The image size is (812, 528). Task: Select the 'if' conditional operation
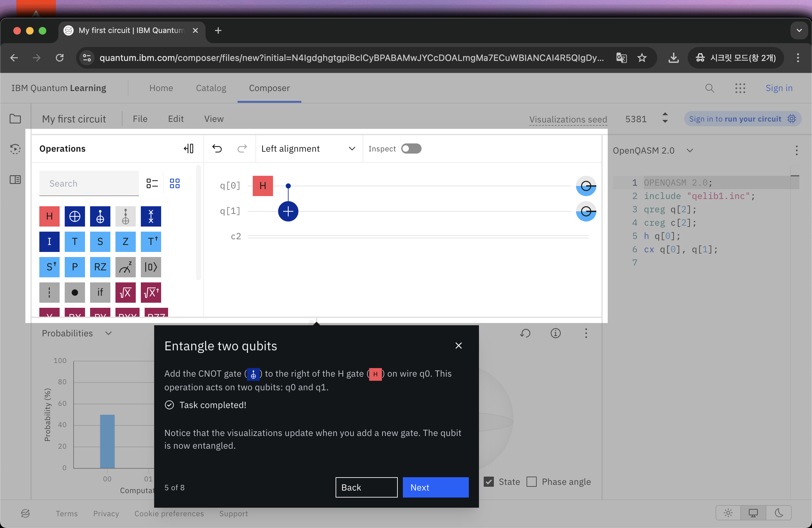[100, 293]
